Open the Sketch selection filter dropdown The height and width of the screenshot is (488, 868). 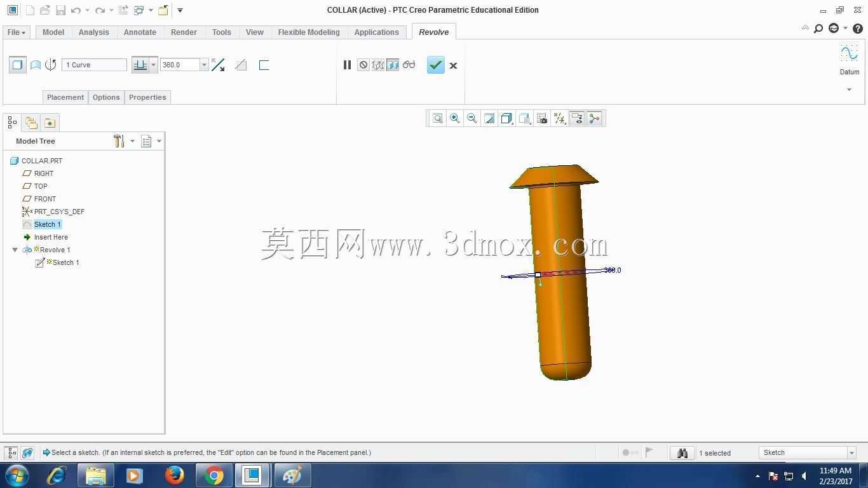click(x=851, y=452)
